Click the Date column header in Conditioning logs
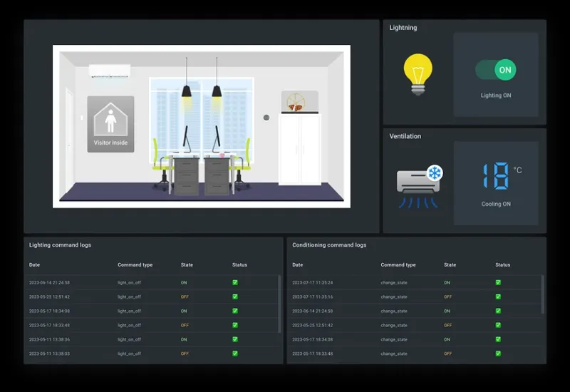Image resolution: width=570 pixels, height=392 pixels. (297, 264)
